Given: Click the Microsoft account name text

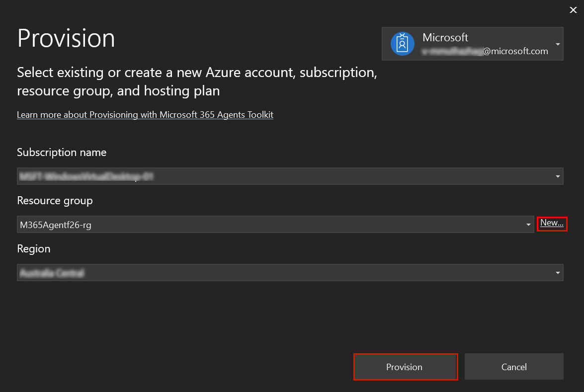Looking at the screenshot, I should click(445, 37).
